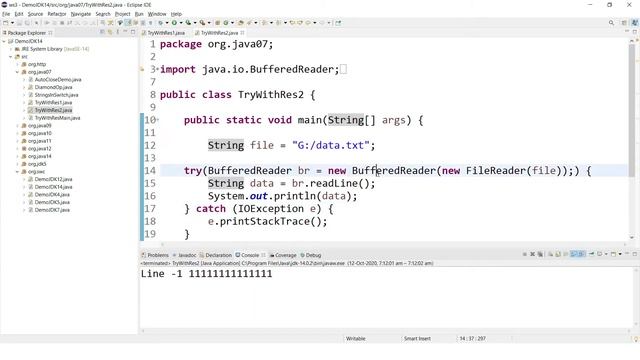Open dropdown arrow next to Run button
The image size is (640, 360).
pyautogui.click(x=181, y=23)
